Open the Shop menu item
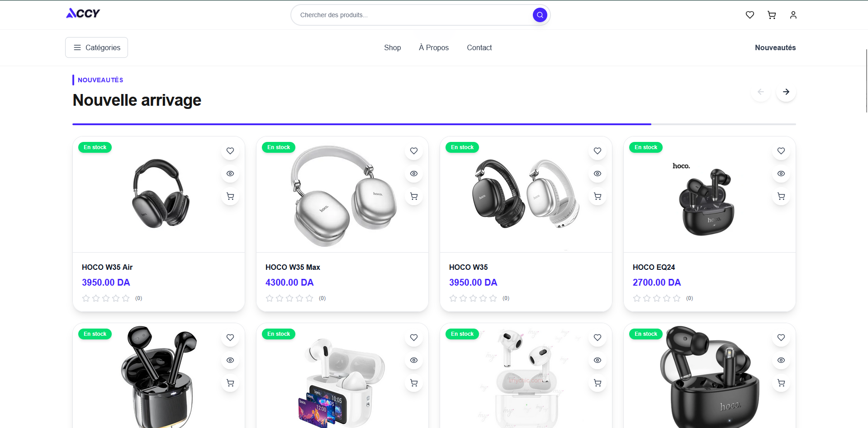The height and width of the screenshot is (428, 868). (x=392, y=47)
